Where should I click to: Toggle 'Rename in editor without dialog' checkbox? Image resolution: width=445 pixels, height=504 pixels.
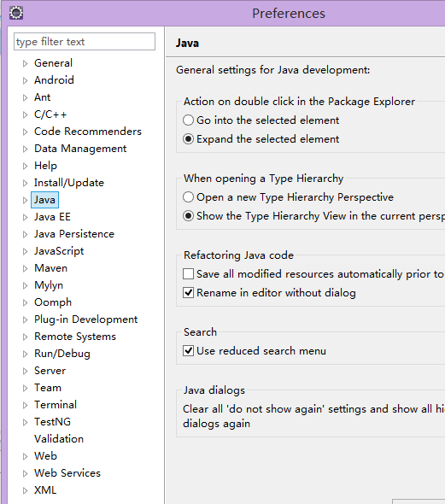[x=188, y=293]
